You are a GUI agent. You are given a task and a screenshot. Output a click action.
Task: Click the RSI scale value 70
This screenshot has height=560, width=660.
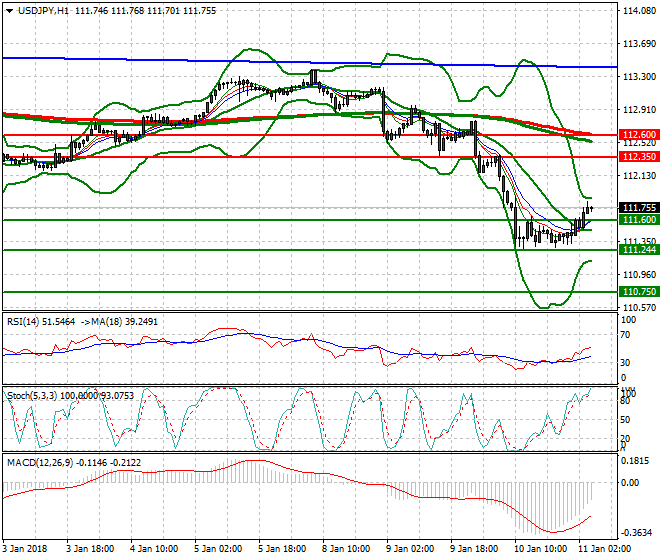(x=627, y=340)
